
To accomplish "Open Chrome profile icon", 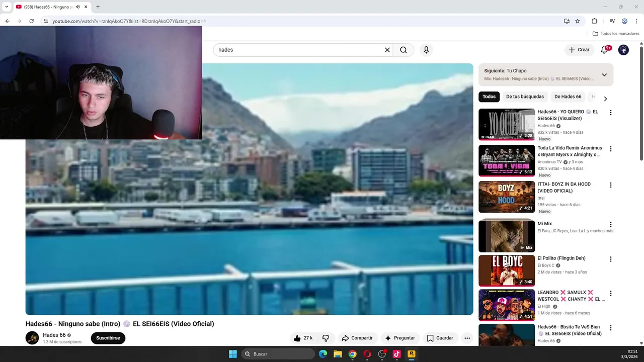I will click(624, 21).
